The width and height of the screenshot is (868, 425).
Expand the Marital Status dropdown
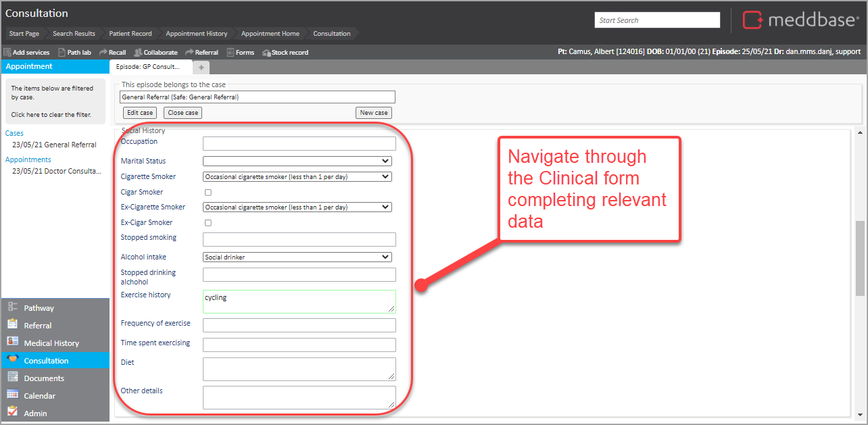297,161
